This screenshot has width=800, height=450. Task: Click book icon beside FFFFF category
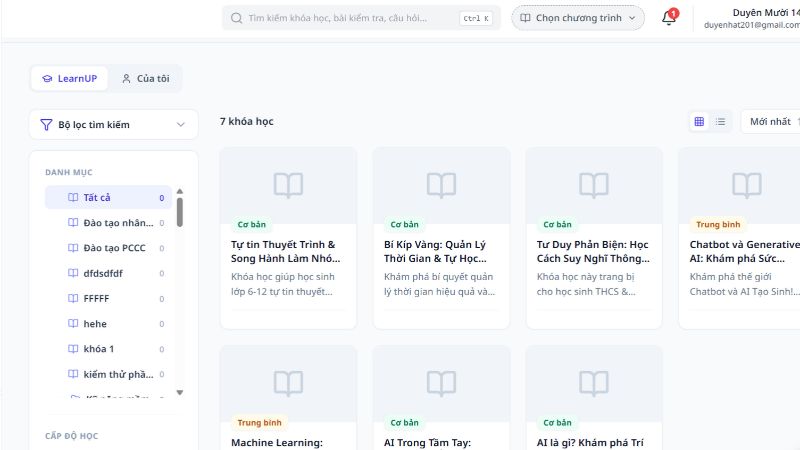[73, 298]
